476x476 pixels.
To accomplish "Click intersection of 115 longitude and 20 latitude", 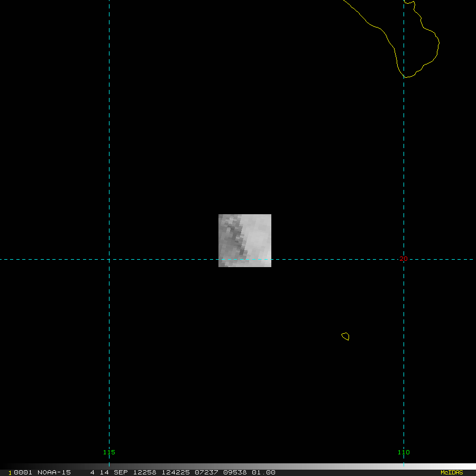I will (109, 259).
